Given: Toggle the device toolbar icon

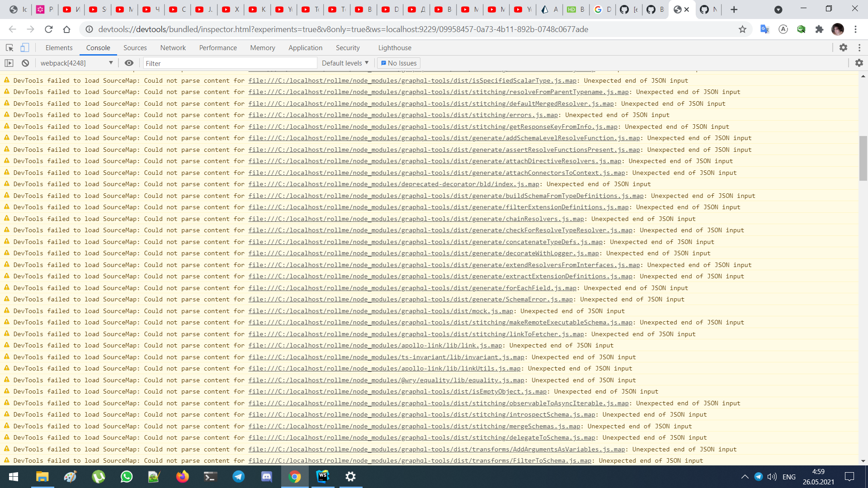Looking at the screenshot, I should 25,47.
